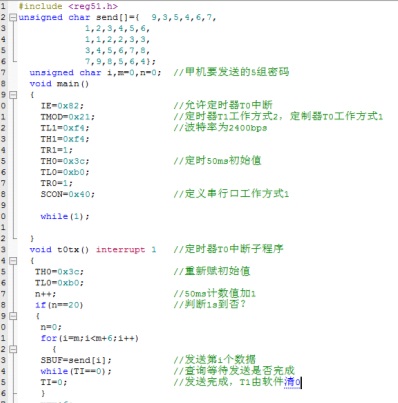
Task: Click the #include <reg51.h> line
Action: [x=68, y=6]
